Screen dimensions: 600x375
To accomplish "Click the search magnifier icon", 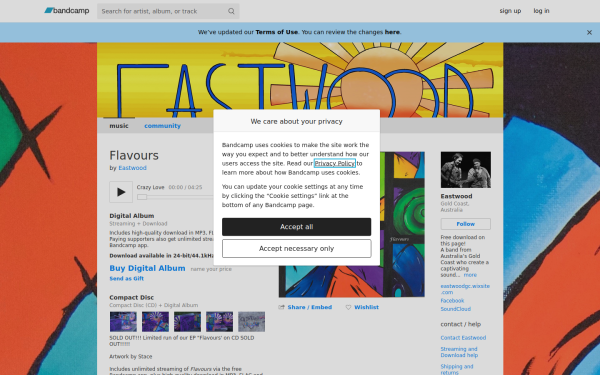I will point(231,11).
